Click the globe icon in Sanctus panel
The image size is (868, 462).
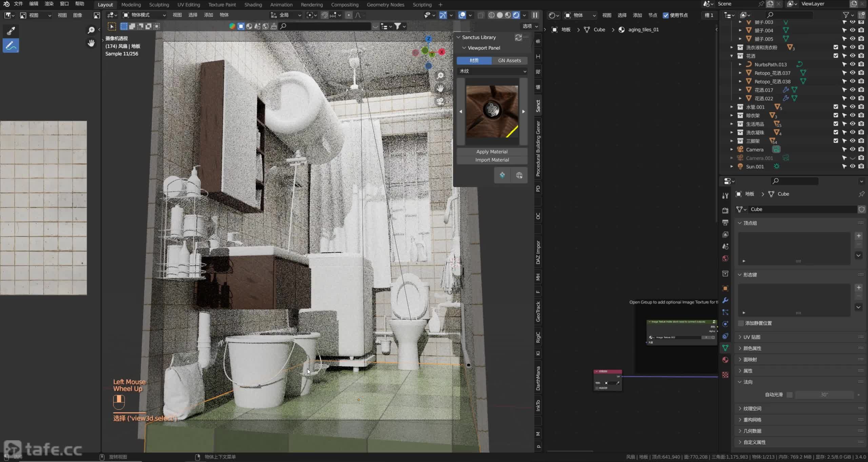(x=519, y=175)
